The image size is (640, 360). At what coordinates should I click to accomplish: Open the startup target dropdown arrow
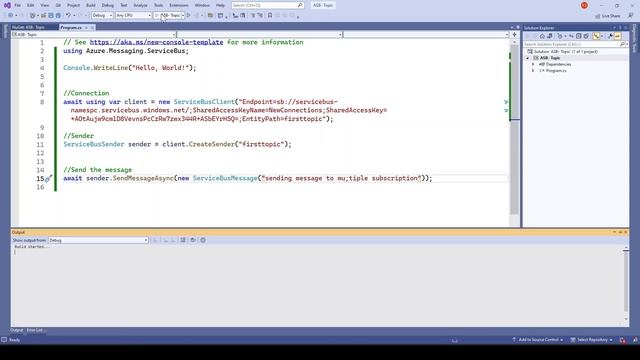click(183, 15)
